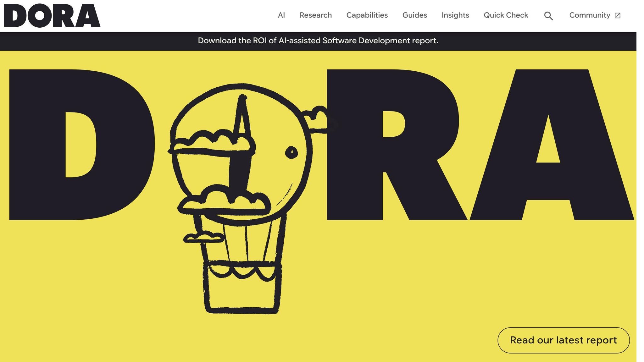The height and width of the screenshot is (362, 644).
Task: Select Quick Check in the navigation
Action: pos(506,15)
